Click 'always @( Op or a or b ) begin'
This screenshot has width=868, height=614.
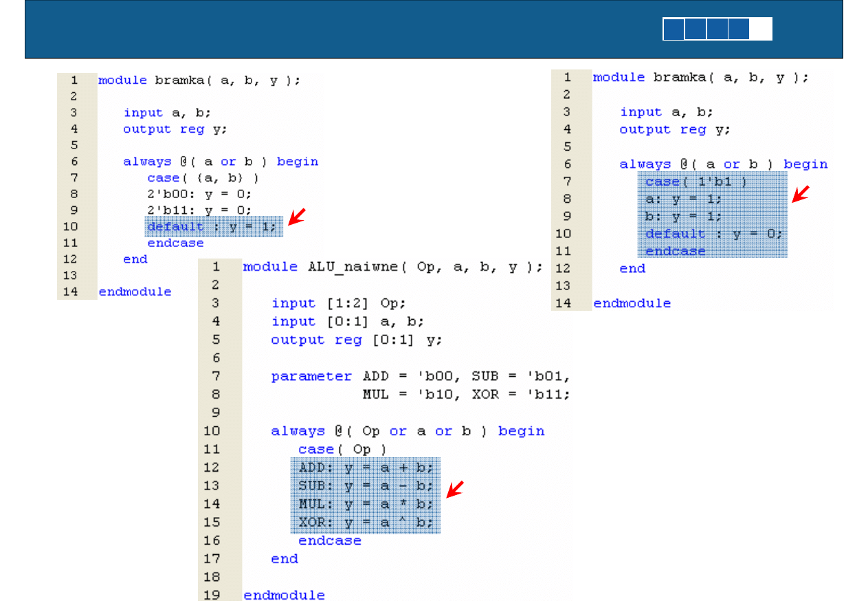click(x=408, y=431)
